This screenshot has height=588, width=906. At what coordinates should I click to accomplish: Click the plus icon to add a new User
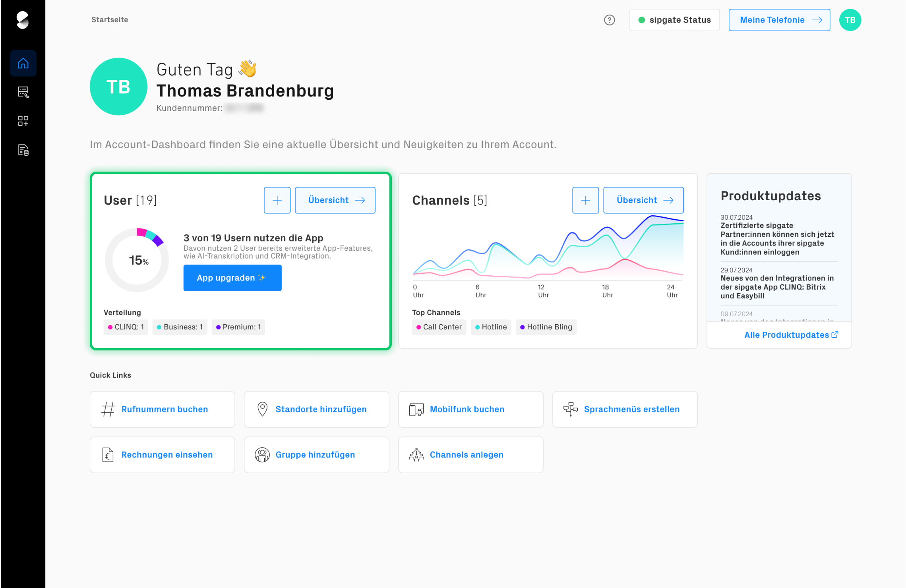(277, 200)
